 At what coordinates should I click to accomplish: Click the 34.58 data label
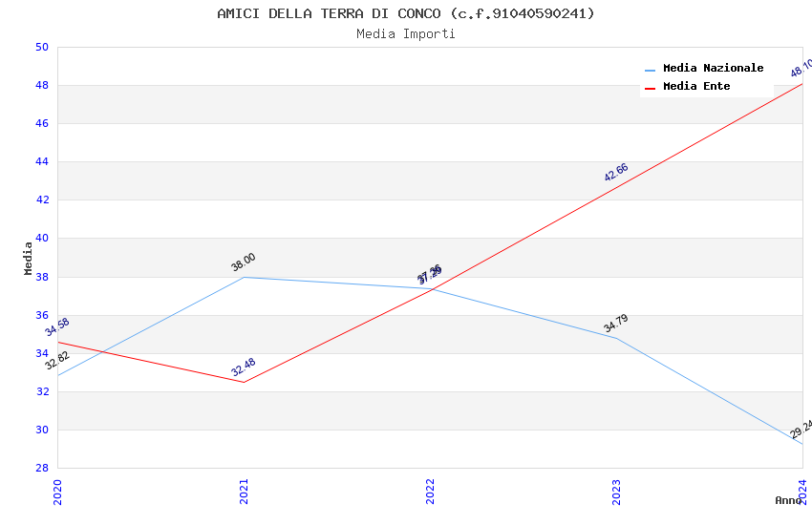[57, 327]
